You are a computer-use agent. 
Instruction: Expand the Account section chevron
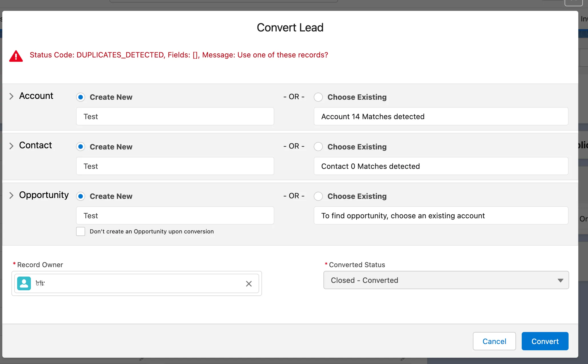click(x=11, y=96)
